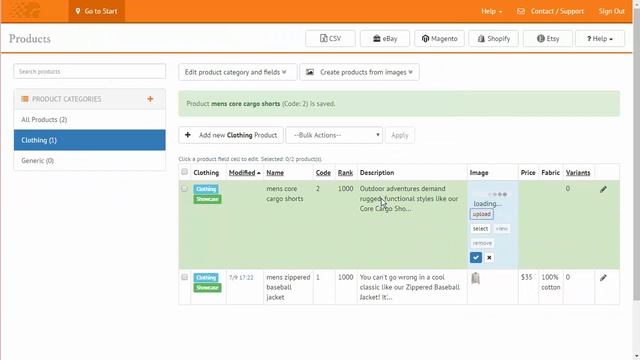
Task: Sort by the Code column header
Action: (x=323, y=173)
